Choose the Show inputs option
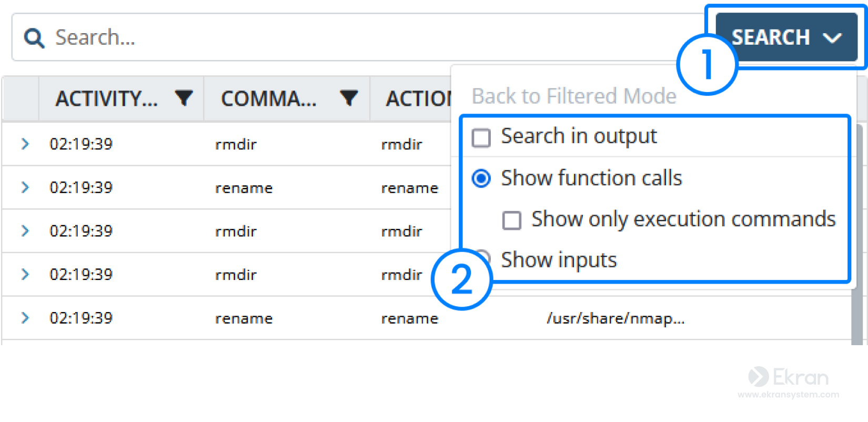The width and height of the screenshot is (868, 422). pos(559,260)
